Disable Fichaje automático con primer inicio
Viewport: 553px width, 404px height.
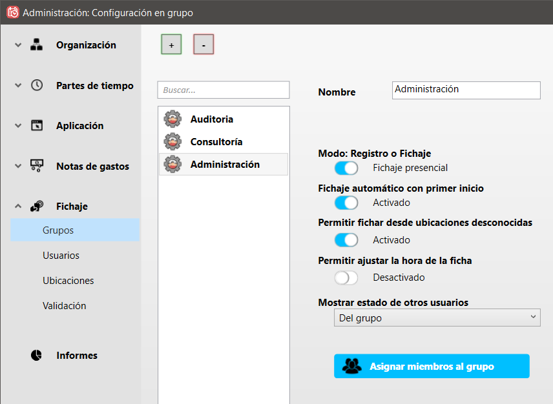coord(346,203)
